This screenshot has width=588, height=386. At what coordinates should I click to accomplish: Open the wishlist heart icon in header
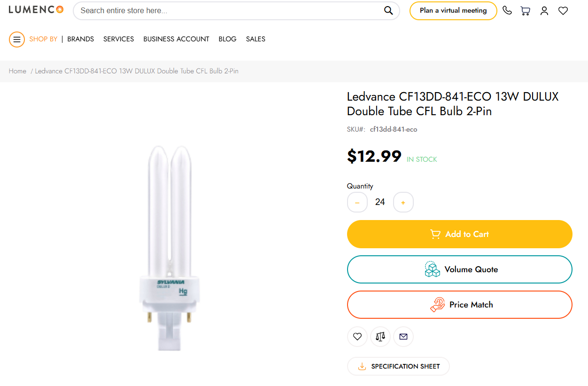click(x=563, y=11)
